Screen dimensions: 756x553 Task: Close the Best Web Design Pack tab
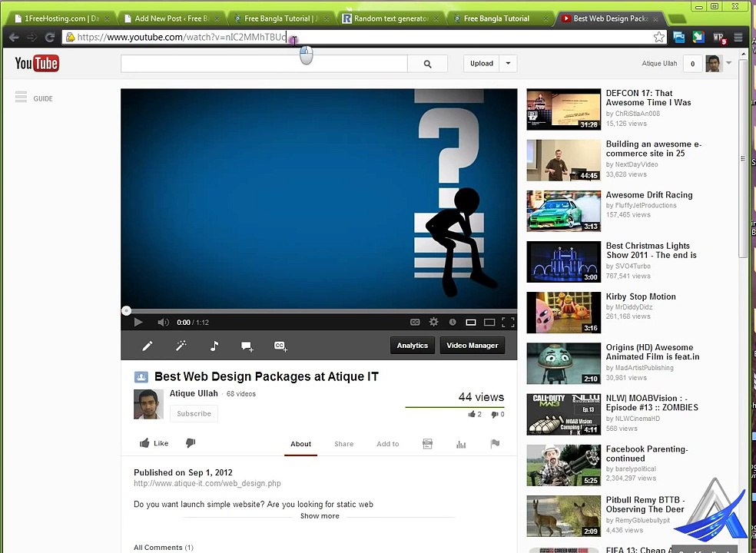[x=655, y=18]
